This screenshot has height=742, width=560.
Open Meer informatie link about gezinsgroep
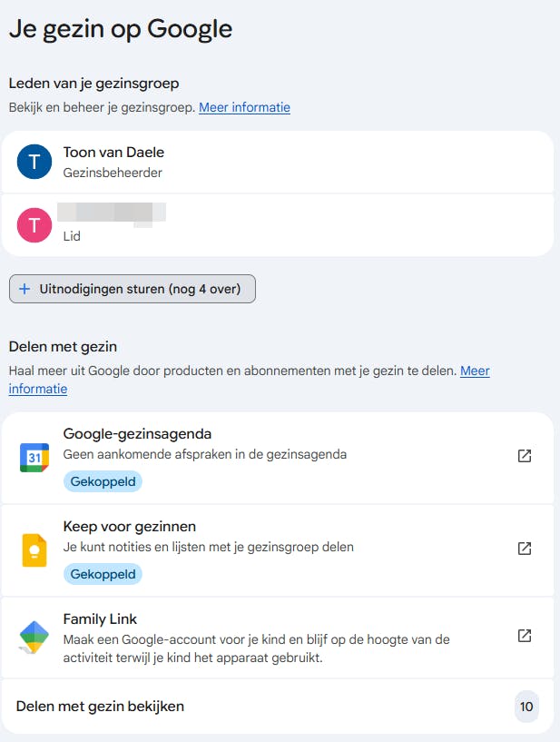244,107
